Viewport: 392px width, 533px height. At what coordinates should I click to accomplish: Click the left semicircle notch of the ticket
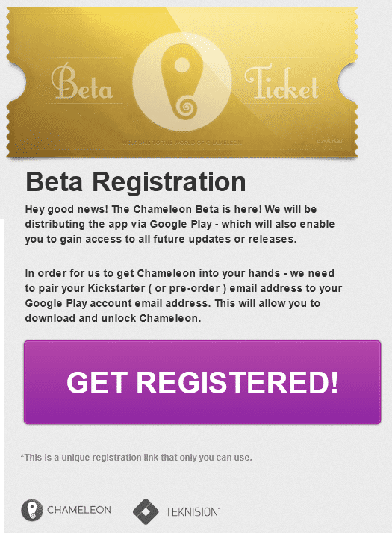point(16,82)
